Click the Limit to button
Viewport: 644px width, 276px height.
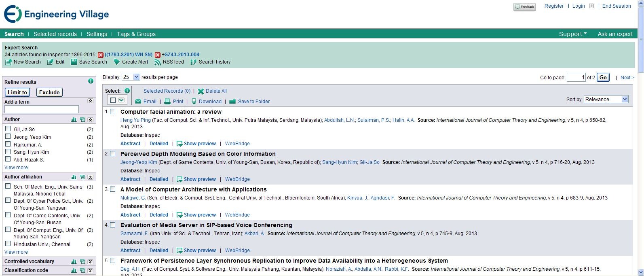pos(17,92)
